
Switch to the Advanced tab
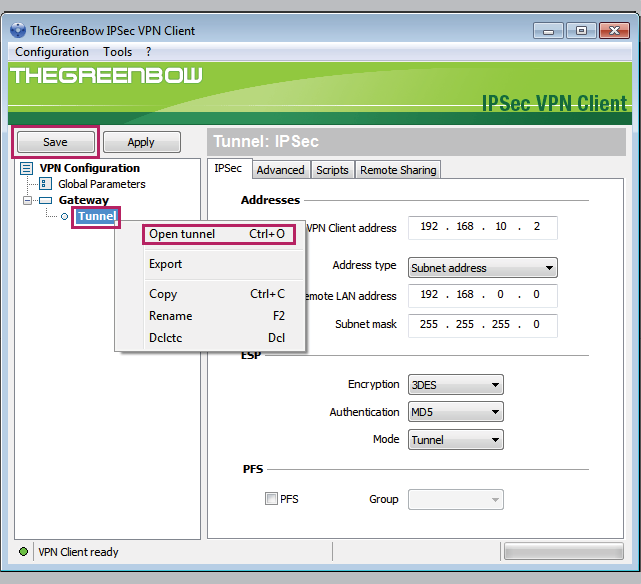[280, 170]
